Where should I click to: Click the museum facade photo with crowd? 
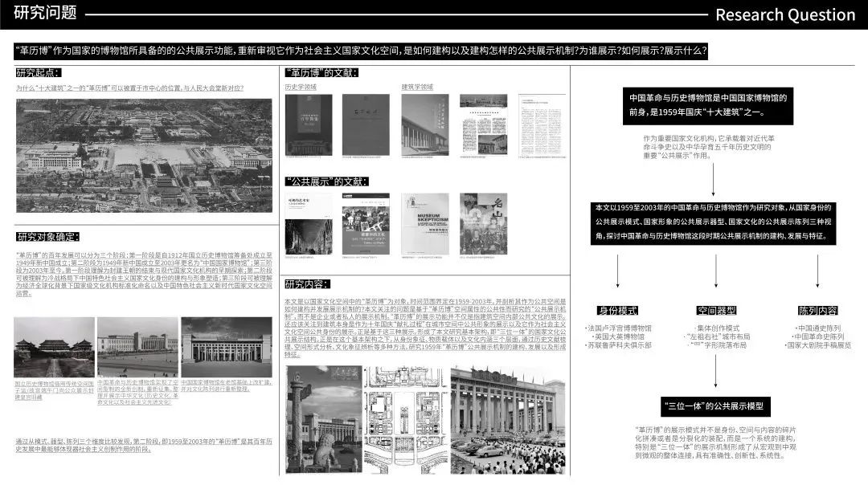click(x=508, y=420)
